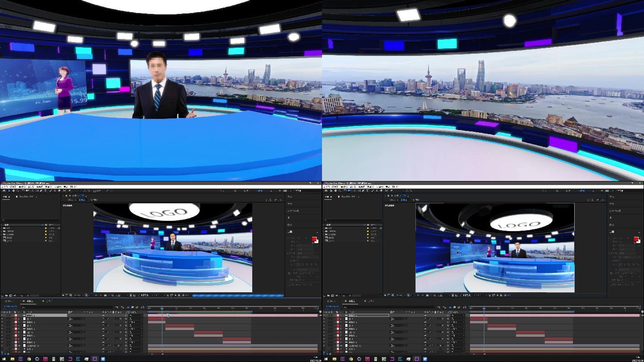
Task: Select the Pen tool in left After Effects window
Action: tap(41, 191)
